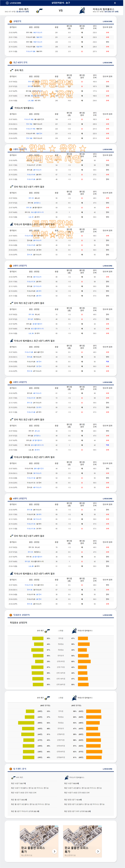
Task: Click basketball icon beside 득점분포 상대전적 heading
Action: point(11,615)
